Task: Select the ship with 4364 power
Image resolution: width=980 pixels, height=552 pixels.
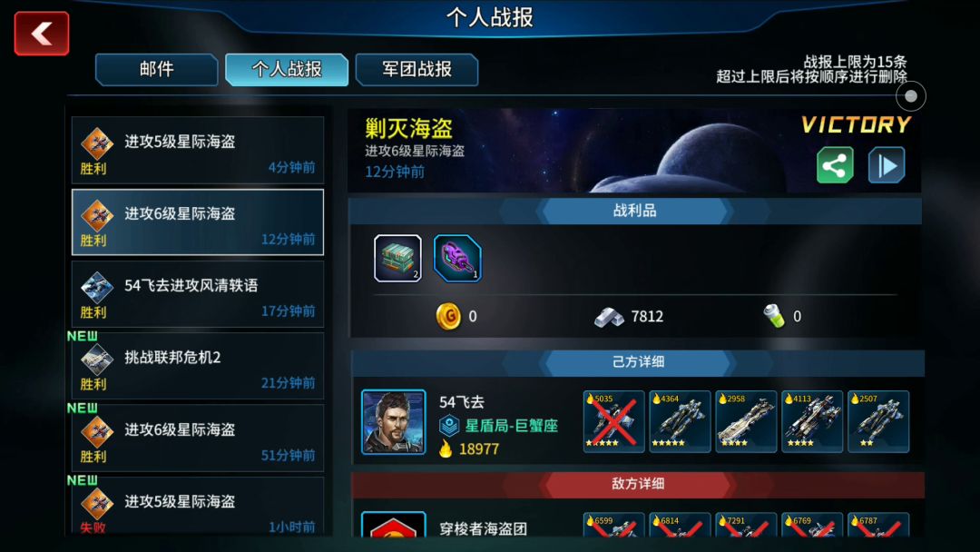Action: [x=680, y=421]
